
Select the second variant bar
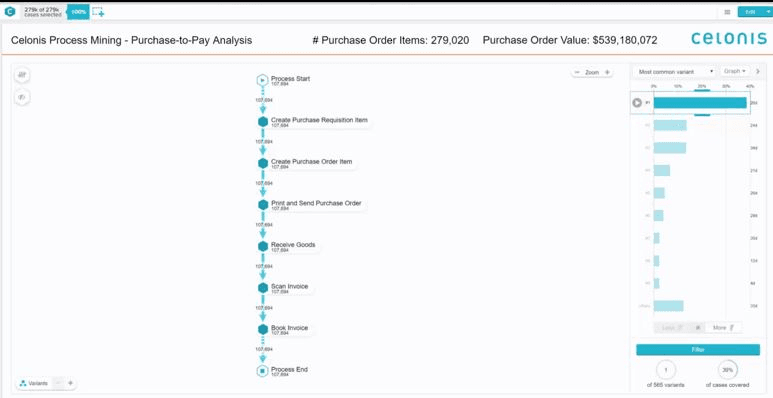pyautogui.click(x=670, y=125)
